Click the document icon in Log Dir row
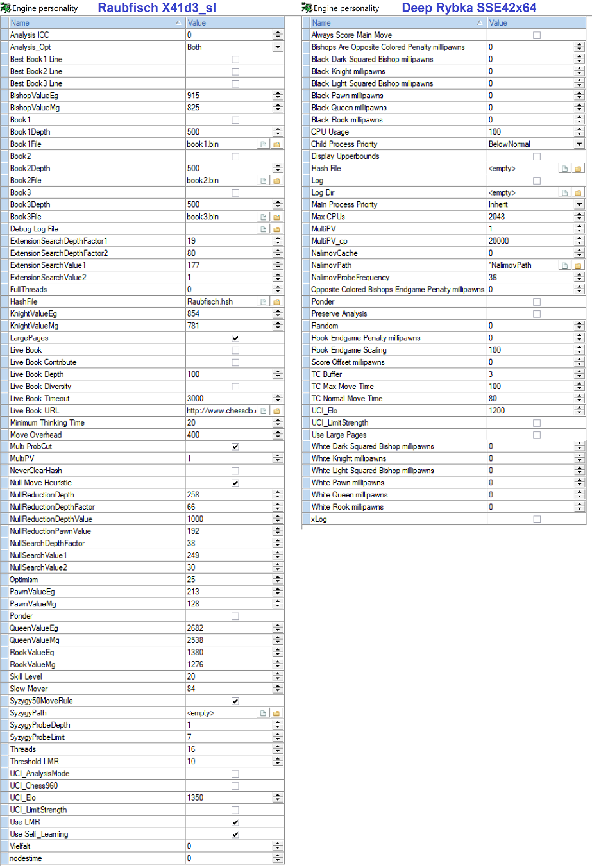Viewport: 592px width, 868px height. click(565, 193)
